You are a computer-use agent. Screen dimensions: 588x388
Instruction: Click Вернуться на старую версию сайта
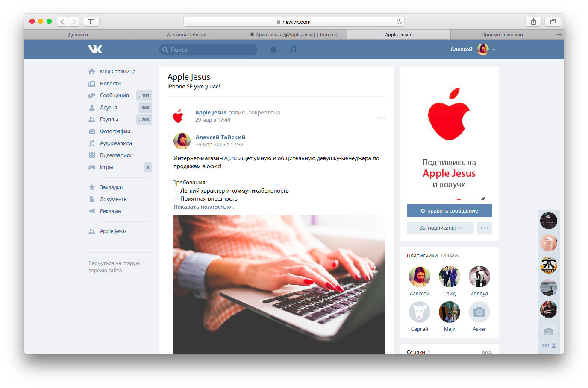(x=114, y=267)
